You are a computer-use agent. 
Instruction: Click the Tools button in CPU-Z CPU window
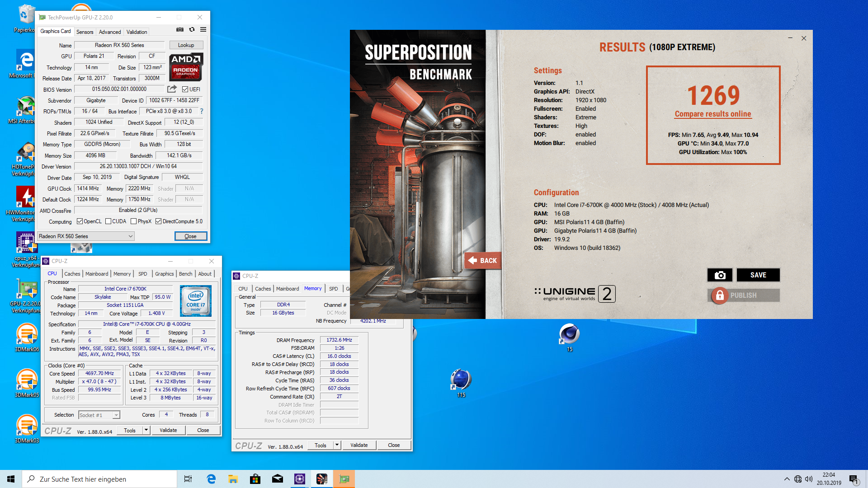tap(130, 430)
